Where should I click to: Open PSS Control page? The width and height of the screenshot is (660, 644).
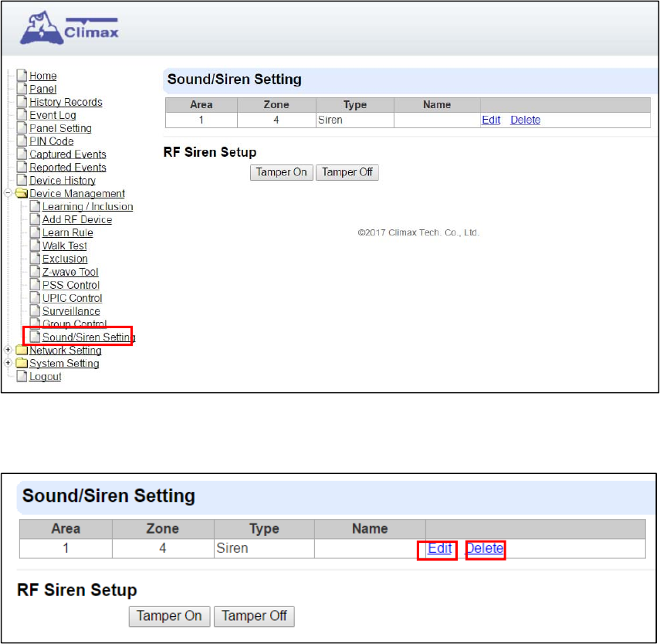71,285
